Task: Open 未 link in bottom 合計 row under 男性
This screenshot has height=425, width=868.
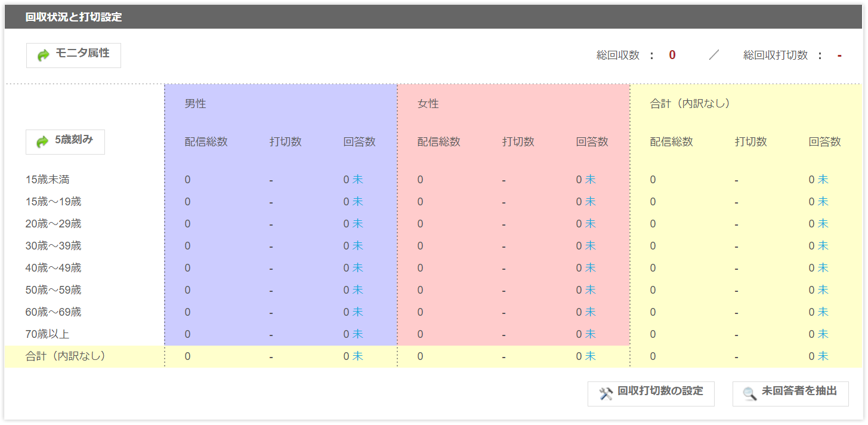Action: point(357,356)
